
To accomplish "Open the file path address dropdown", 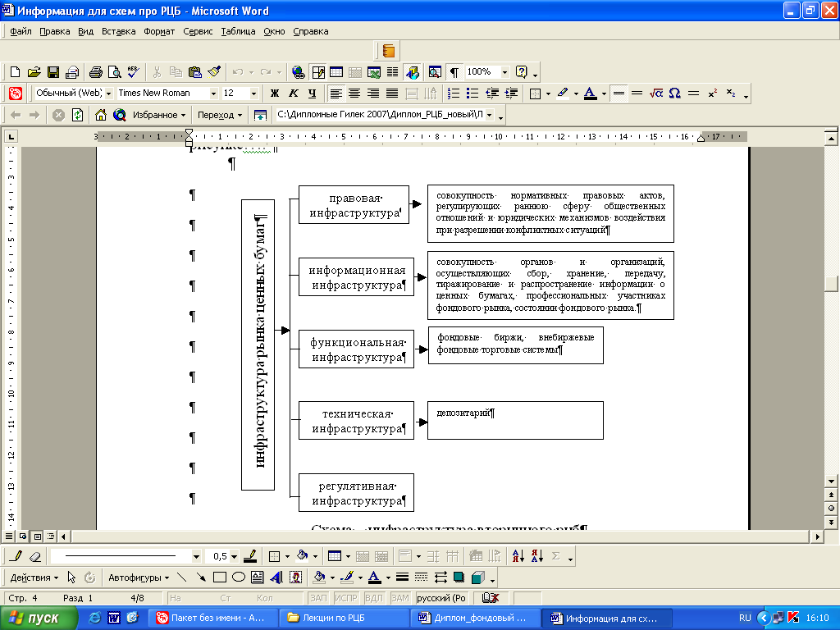I will click(x=489, y=115).
